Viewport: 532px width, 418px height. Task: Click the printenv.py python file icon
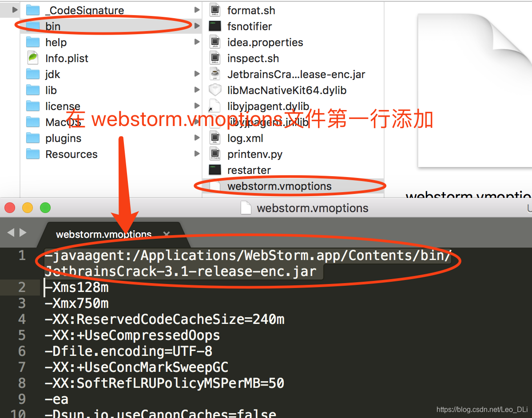coord(215,154)
